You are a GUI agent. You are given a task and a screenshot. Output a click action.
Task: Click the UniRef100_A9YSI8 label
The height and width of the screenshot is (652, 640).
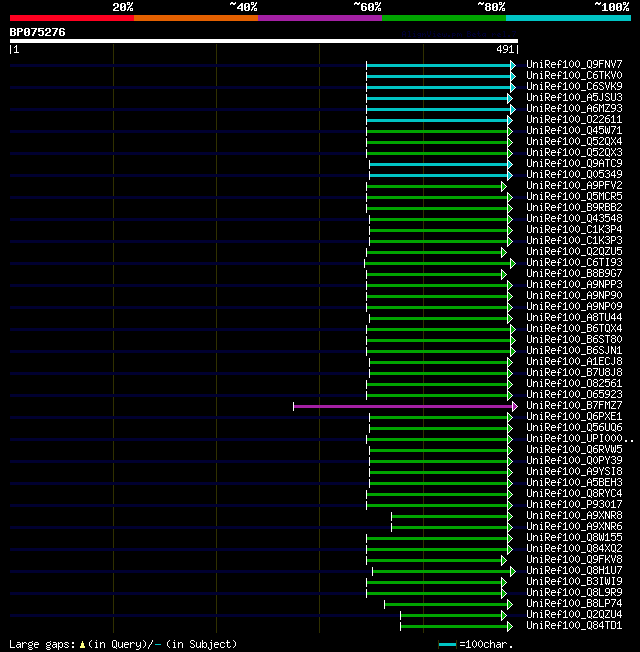point(574,472)
